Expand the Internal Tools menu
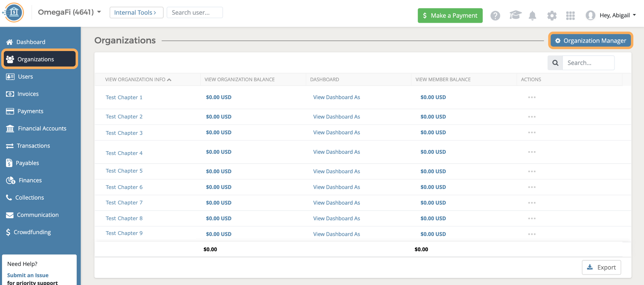Viewport: 644px width, 285px height. coord(136,13)
